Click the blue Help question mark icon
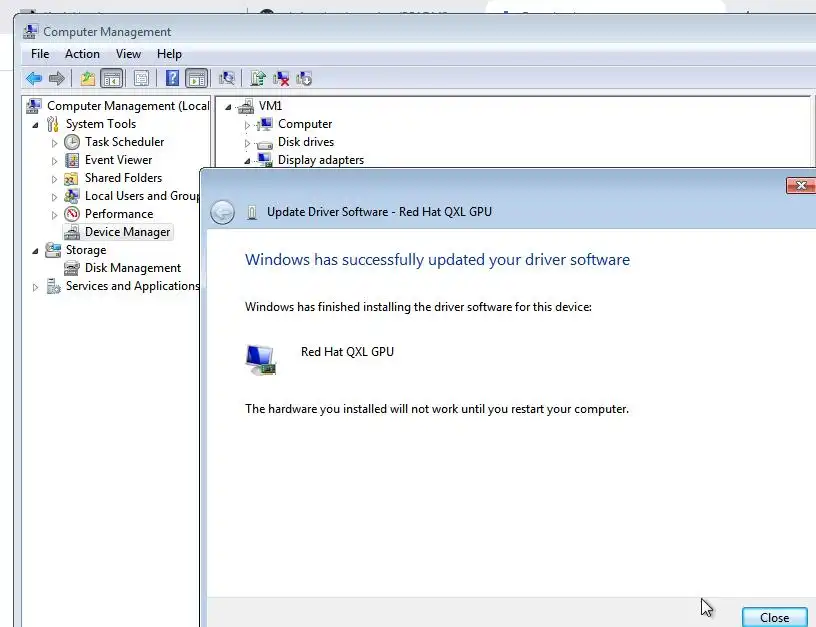 click(x=172, y=79)
